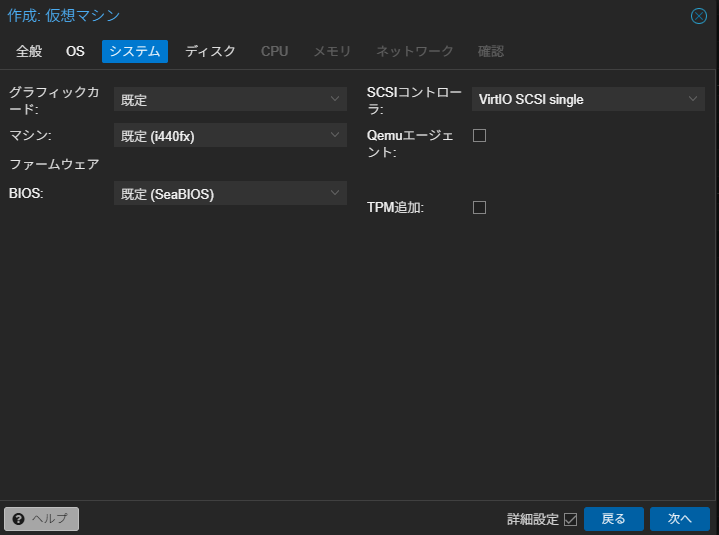Go to the OS tab
The width and height of the screenshot is (719, 535).
[75, 51]
